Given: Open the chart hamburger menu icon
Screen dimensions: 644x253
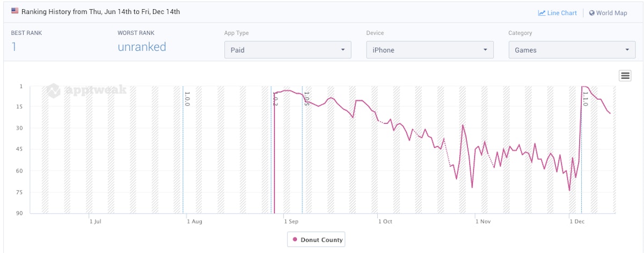Looking at the screenshot, I should click(625, 76).
